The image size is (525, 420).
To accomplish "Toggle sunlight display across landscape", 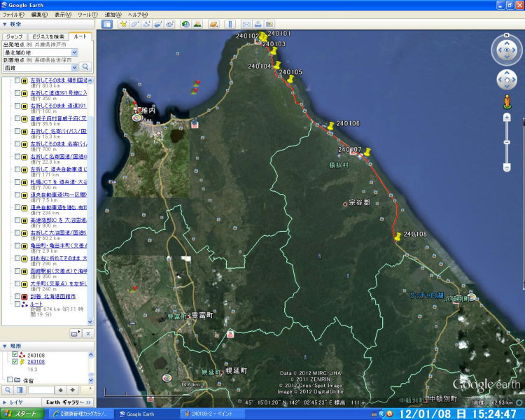I will point(197,24).
